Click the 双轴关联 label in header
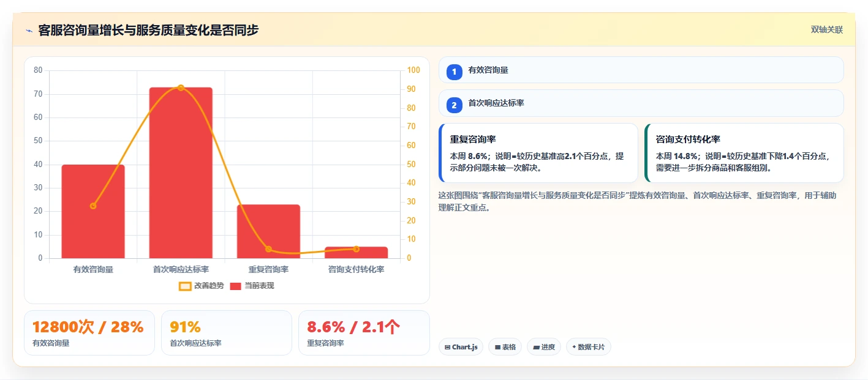The image size is (868, 380). [827, 30]
